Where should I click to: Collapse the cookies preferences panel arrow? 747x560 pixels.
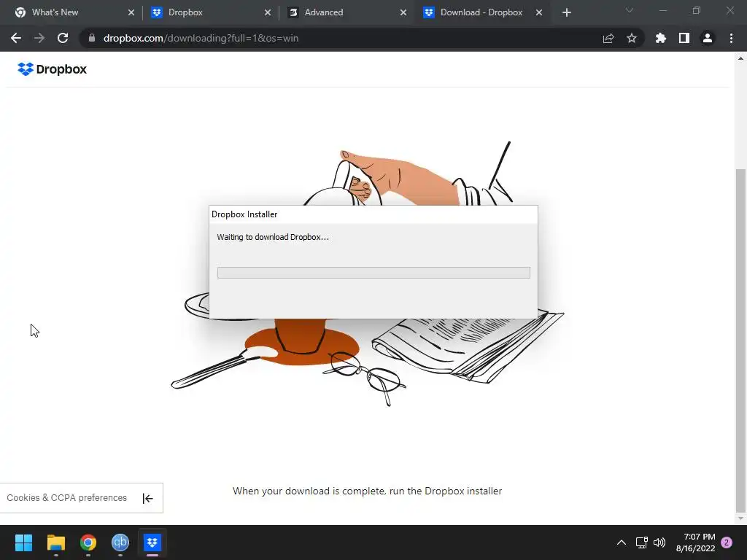147,498
